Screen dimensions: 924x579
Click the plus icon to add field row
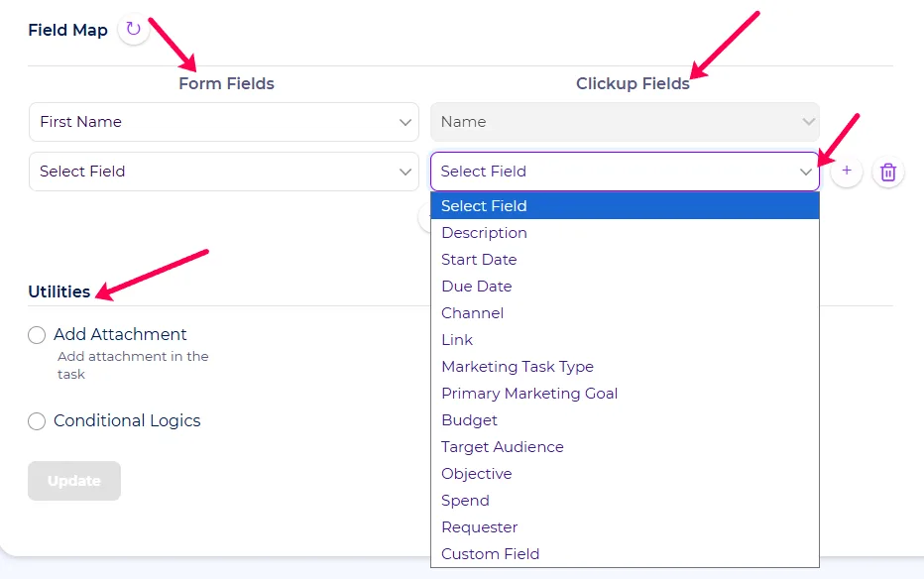pos(847,172)
